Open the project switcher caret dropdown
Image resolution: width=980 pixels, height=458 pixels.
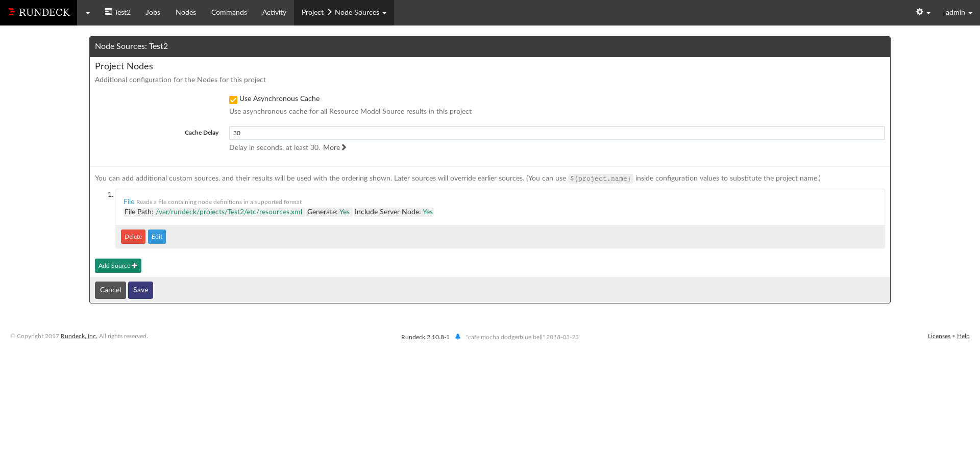coord(88,13)
